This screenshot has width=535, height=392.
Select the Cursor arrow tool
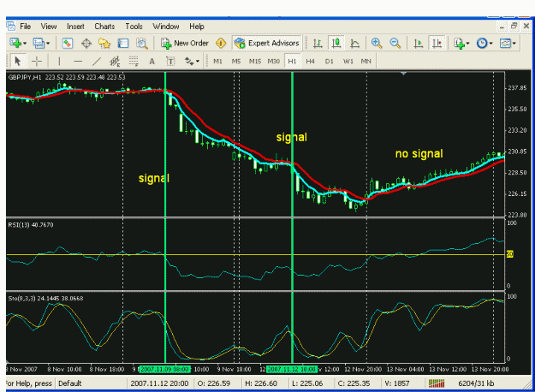tap(17, 62)
